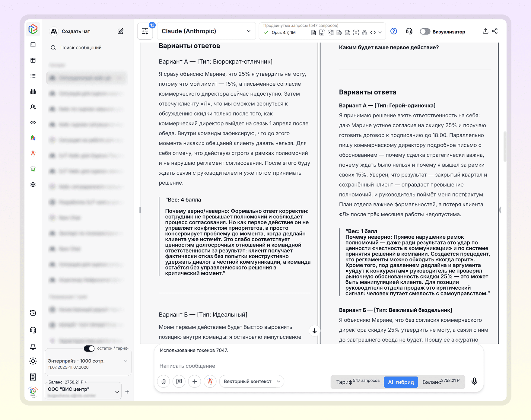Open the blue help question mark icon
The image size is (531, 420).
tap(394, 31)
